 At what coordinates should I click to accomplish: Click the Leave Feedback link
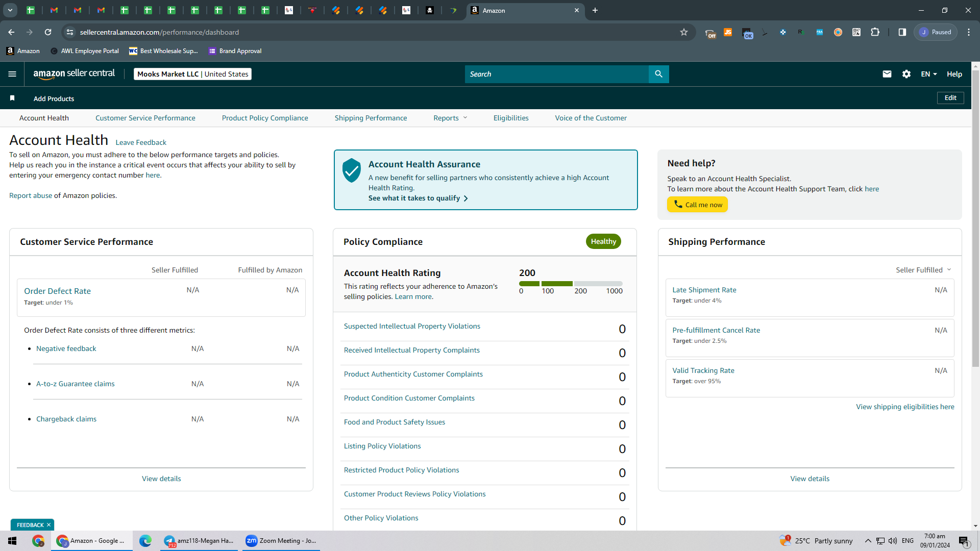click(x=141, y=142)
